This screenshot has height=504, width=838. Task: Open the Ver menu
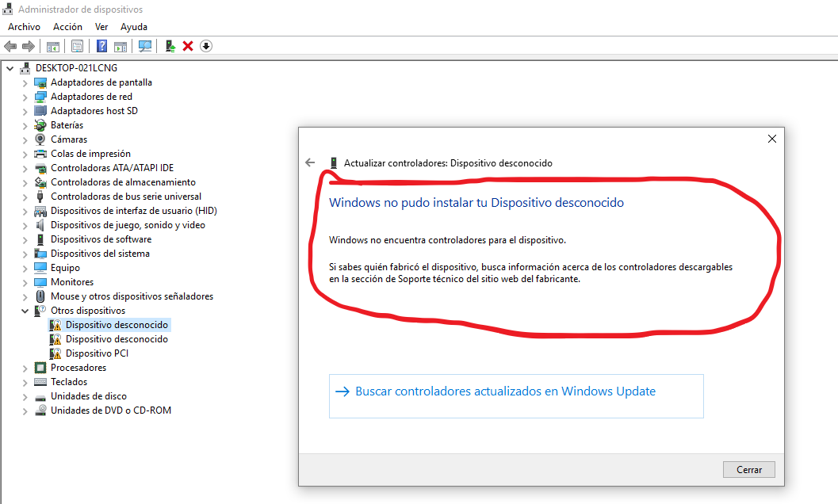[101, 27]
